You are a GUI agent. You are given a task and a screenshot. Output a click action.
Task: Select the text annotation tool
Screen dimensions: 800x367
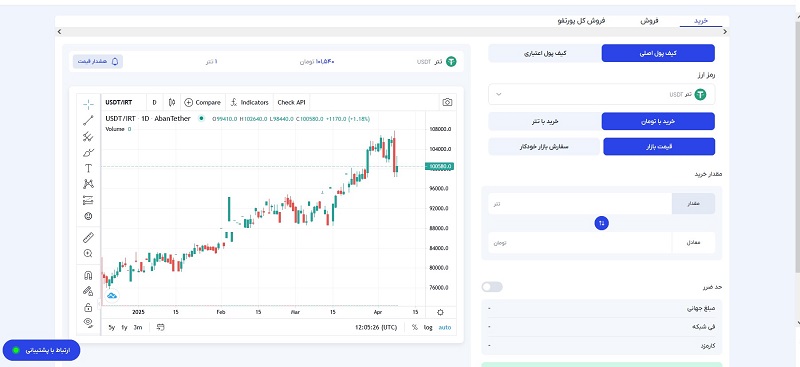point(88,168)
